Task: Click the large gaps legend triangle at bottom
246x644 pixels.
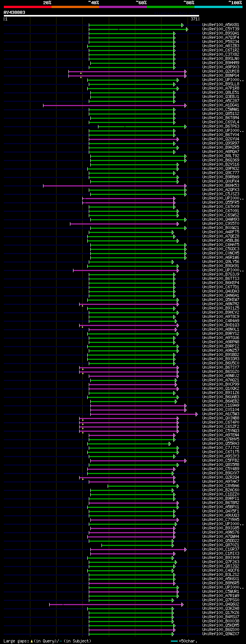Action: click(32, 641)
